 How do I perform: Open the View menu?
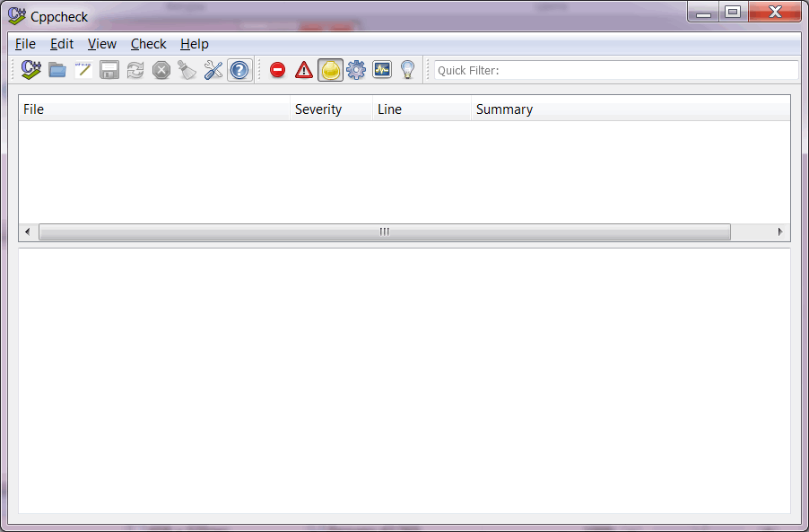tap(102, 44)
